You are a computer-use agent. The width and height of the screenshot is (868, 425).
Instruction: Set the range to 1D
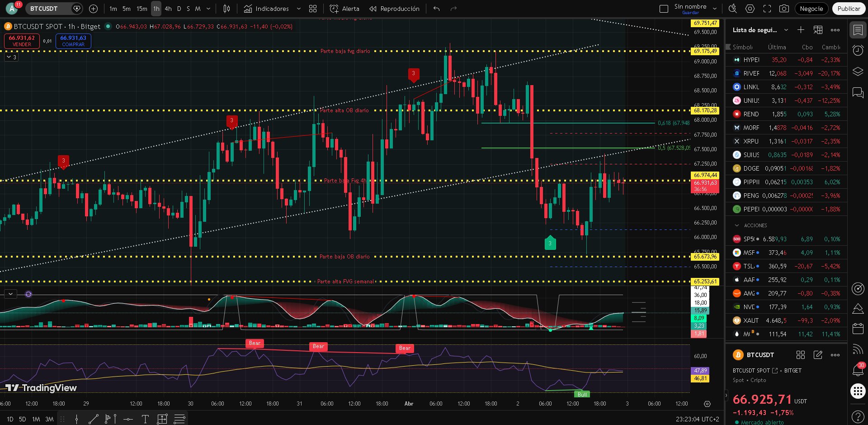[x=10, y=419]
